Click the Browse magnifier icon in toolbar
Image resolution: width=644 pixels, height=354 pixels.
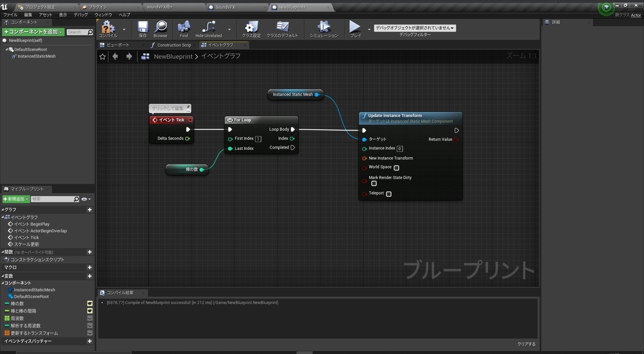pos(160,27)
